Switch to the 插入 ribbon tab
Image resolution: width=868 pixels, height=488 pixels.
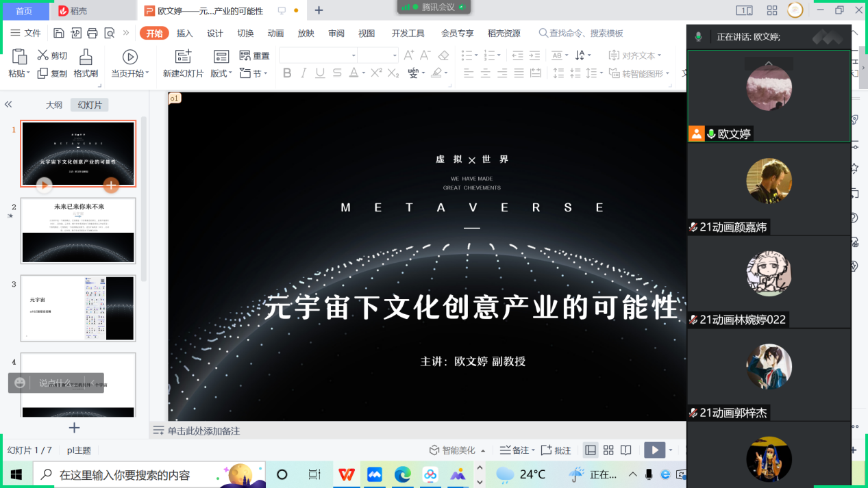coord(185,33)
